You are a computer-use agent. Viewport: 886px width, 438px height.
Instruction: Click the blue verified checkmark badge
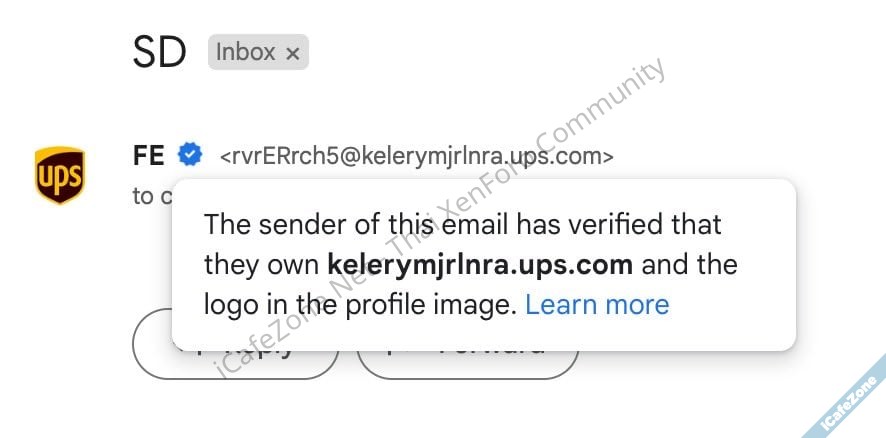(x=190, y=154)
